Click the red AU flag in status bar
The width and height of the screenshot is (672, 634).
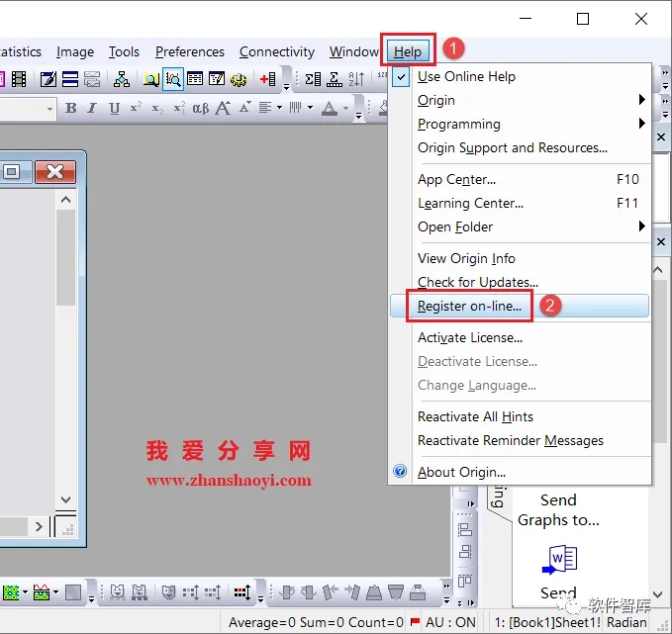point(415,621)
